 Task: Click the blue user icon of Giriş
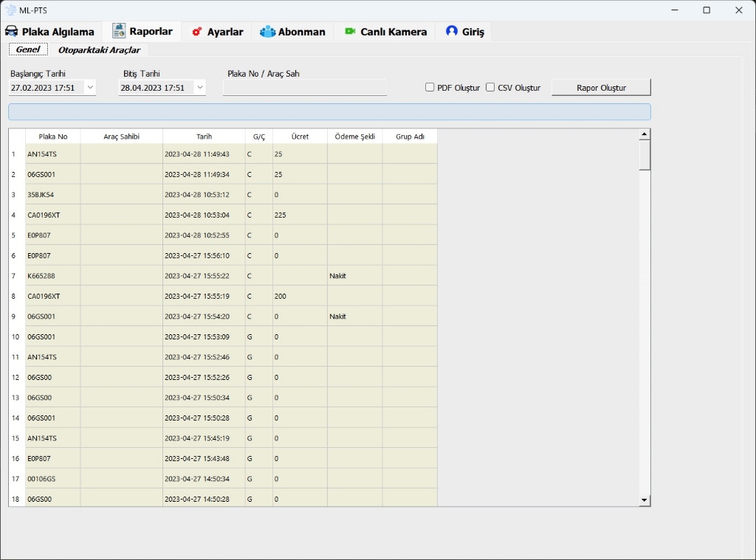[x=451, y=31]
